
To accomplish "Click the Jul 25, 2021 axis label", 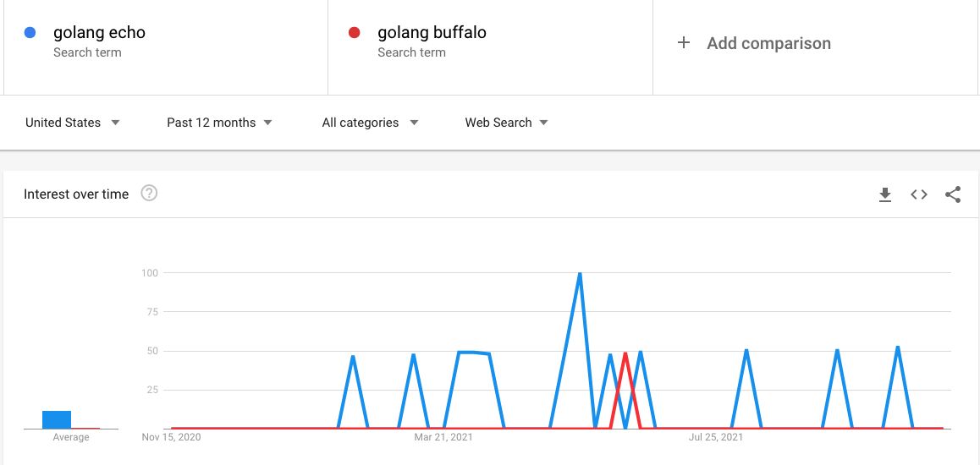I will (x=716, y=438).
